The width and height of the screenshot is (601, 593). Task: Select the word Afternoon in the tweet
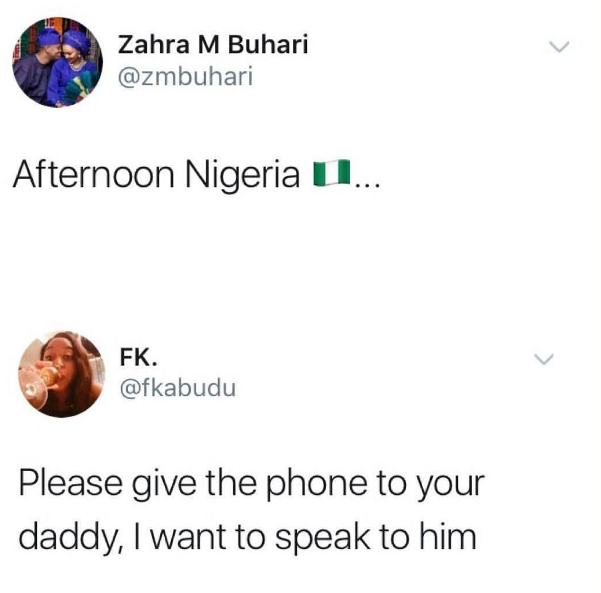click(x=94, y=174)
